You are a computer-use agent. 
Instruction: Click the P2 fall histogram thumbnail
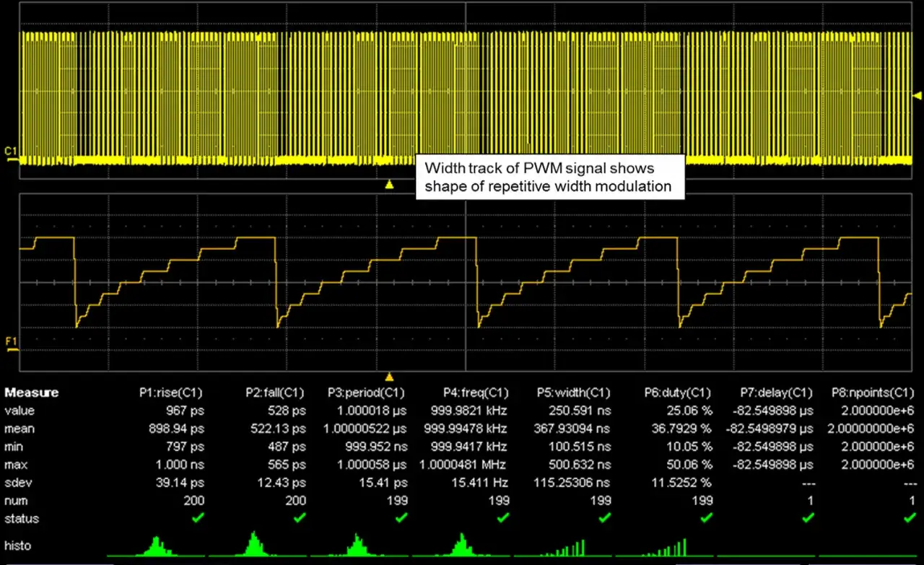tap(256, 544)
